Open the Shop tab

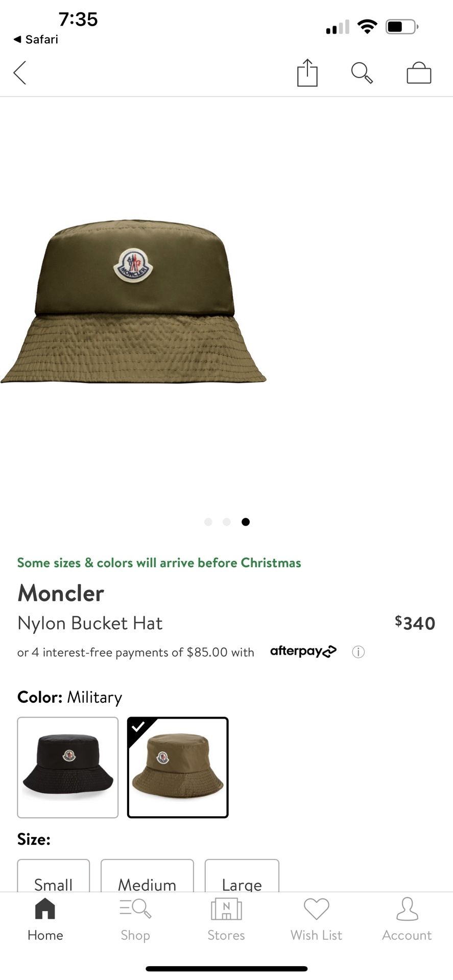pyautogui.click(x=135, y=919)
